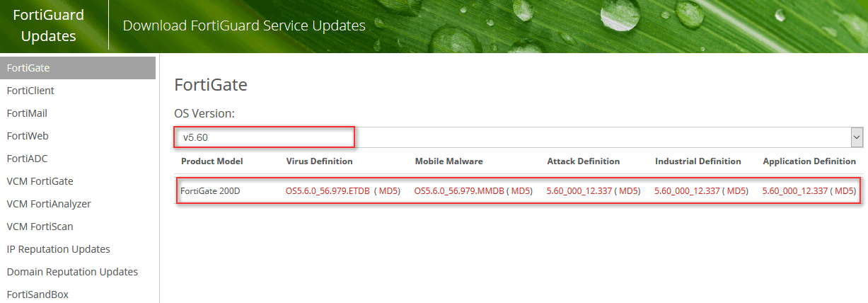The height and width of the screenshot is (303, 868).
Task: Select FortiGate in the sidebar
Action: 78,68
